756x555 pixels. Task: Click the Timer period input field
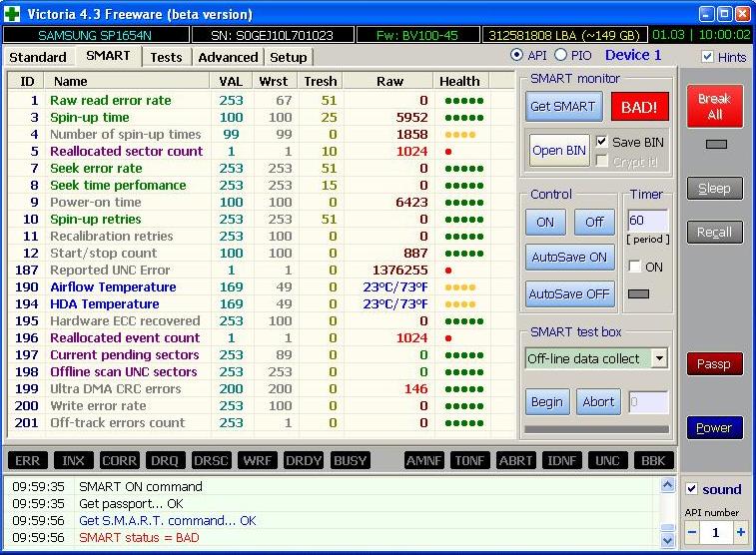647,221
